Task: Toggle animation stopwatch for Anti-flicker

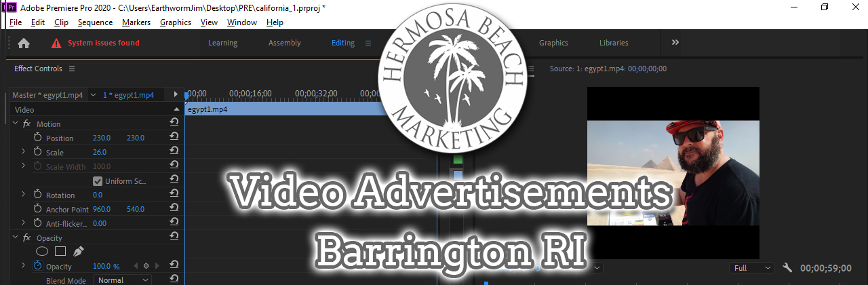Action: [38, 223]
